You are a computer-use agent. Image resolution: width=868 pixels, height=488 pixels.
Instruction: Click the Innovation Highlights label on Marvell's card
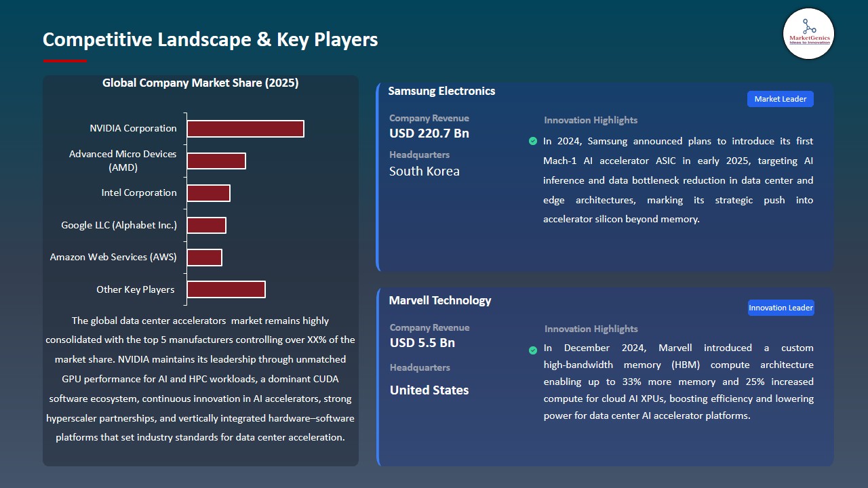pyautogui.click(x=590, y=329)
